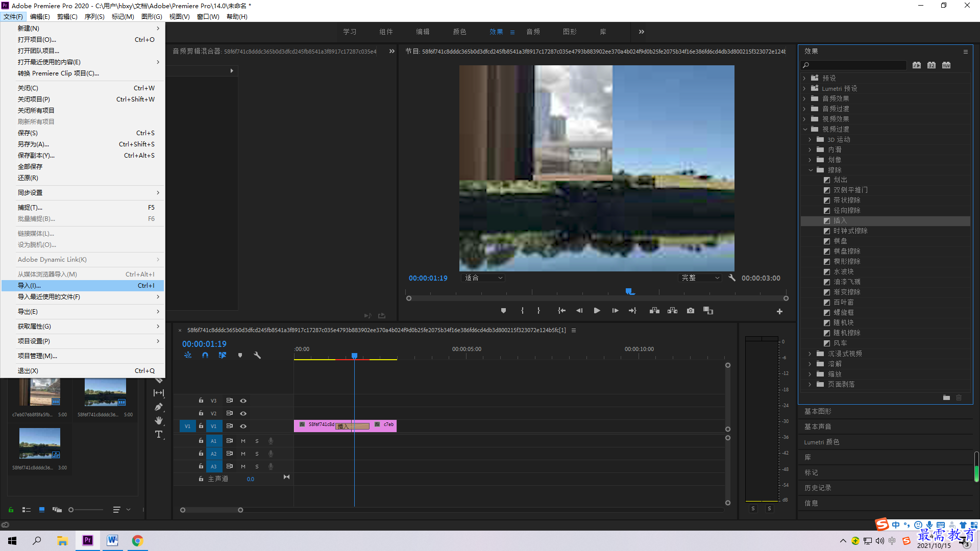Open the 基本图形 panel

pos(818,411)
